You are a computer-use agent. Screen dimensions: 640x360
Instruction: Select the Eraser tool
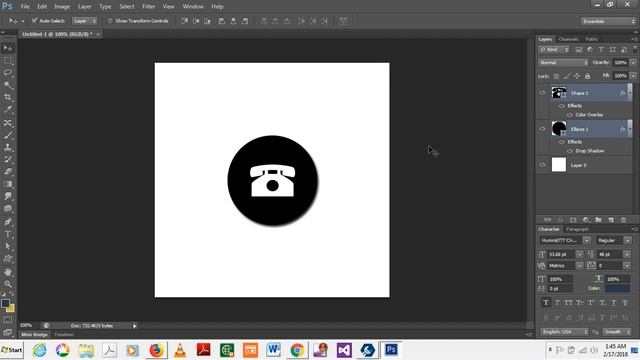coord(8,172)
